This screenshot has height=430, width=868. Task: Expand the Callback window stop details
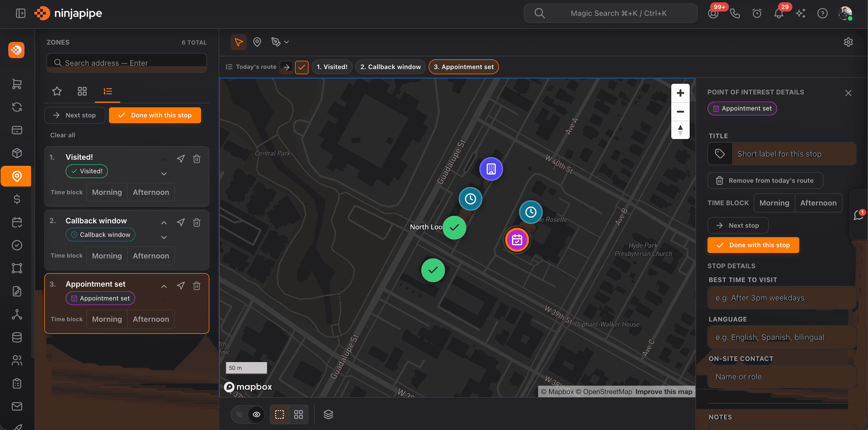[164, 237]
